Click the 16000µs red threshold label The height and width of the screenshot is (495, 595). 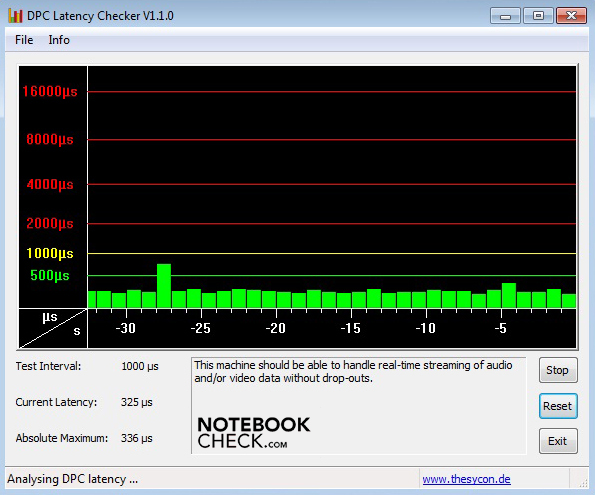(x=50, y=91)
